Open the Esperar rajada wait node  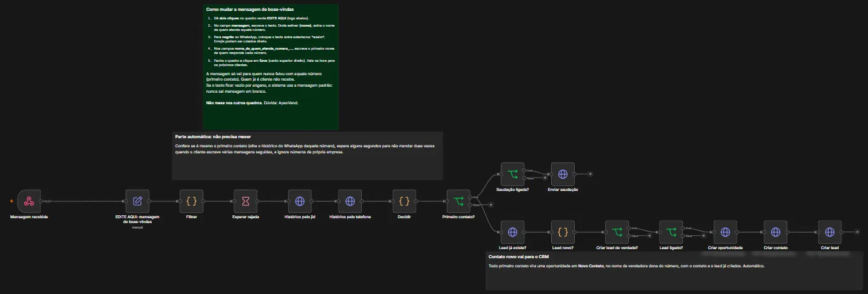point(245,201)
